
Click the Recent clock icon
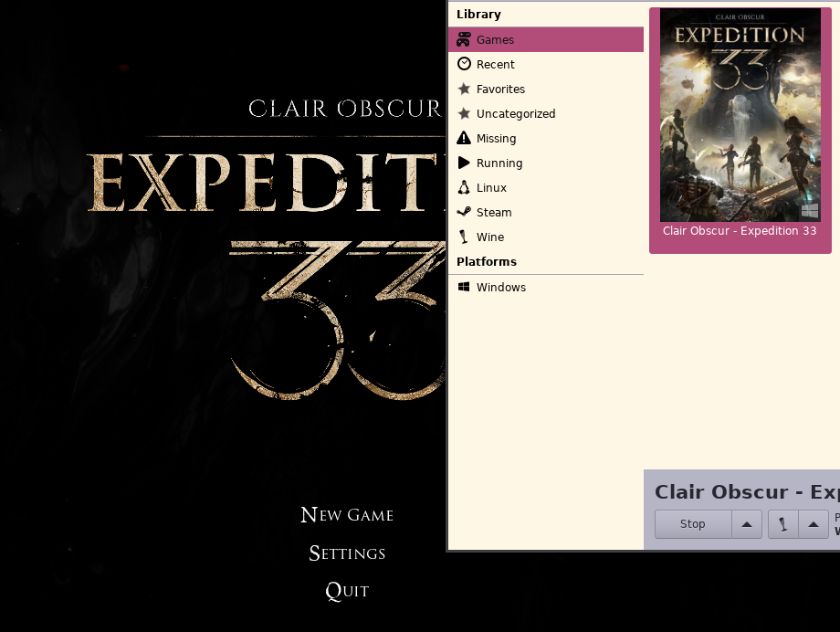pyautogui.click(x=464, y=64)
